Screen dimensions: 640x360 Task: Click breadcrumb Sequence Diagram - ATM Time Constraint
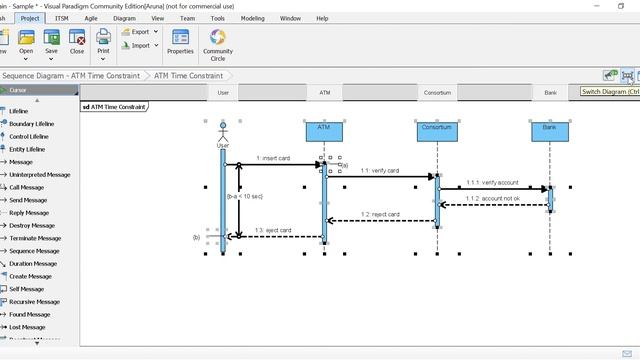(x=71, y=76)
